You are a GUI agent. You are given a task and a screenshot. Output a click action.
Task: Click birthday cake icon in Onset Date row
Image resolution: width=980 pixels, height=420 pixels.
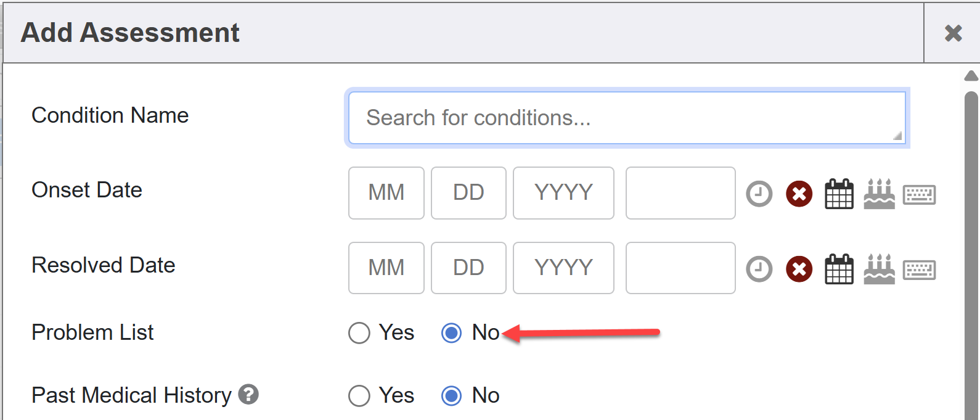pos(879,194)
